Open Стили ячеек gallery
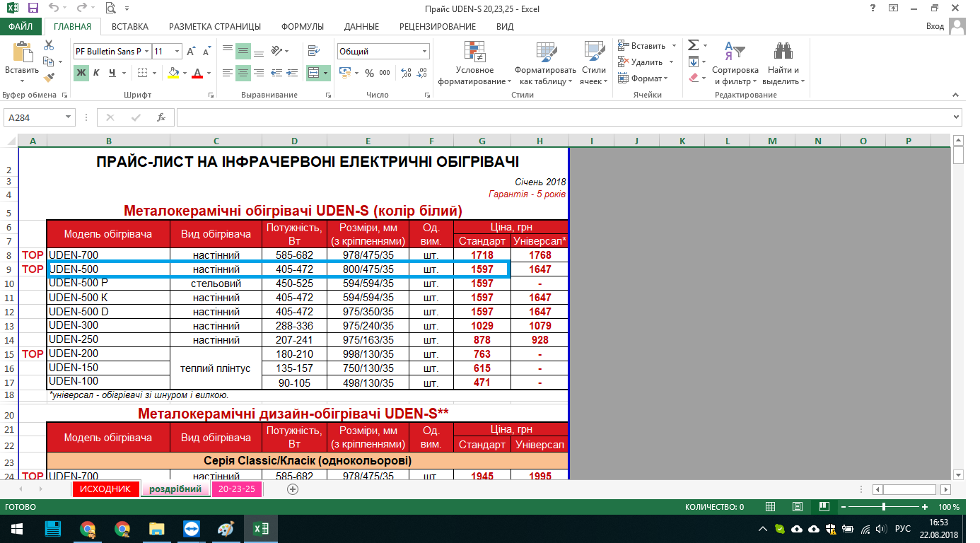980x543 pixels. (x=594, y=63)
